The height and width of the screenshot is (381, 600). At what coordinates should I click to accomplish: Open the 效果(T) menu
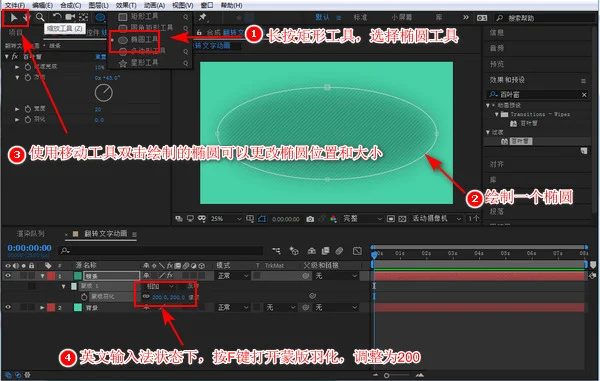[126, 5]
